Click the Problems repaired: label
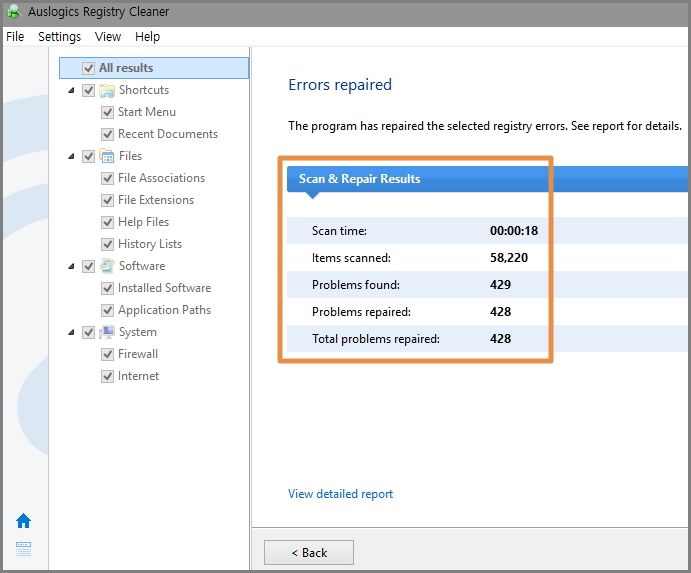The height and width of the screenshot is (573, 691). click(x=361, y=312)
